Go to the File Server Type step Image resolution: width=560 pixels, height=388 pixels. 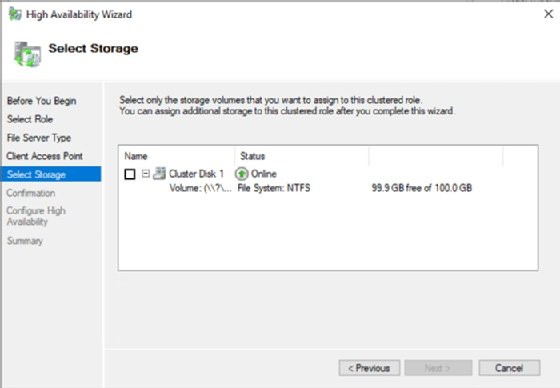39,138
